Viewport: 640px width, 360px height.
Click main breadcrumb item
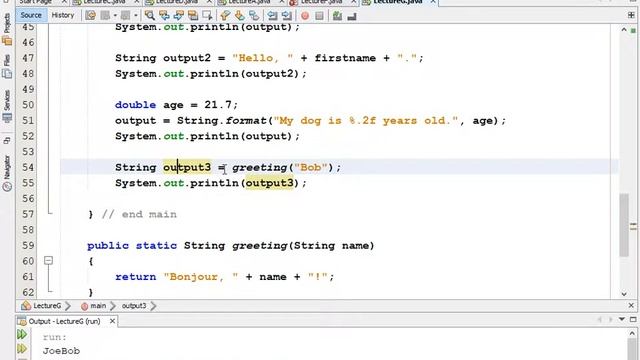point(97,306)
